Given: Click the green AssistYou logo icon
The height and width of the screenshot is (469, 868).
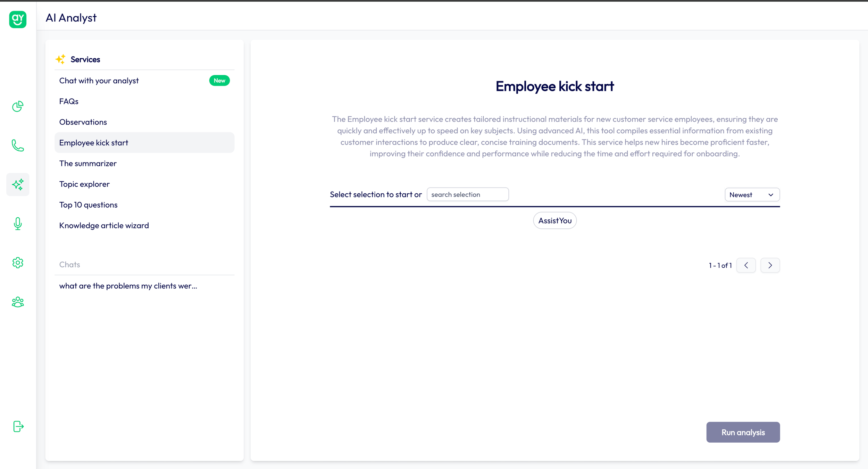Looking at the screenshot, I should click(18, 19).
